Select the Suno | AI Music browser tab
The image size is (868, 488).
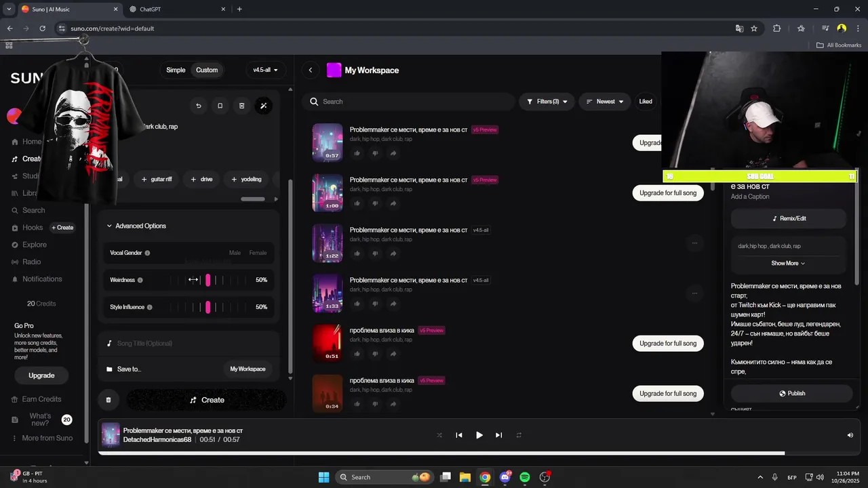pyautogui.click(x=69, y=9)
